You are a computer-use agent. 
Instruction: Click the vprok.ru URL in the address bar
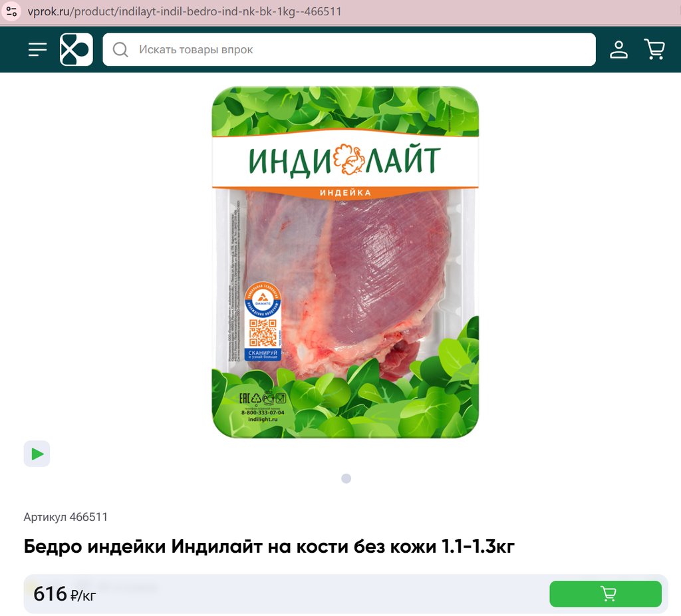point(185,11)
